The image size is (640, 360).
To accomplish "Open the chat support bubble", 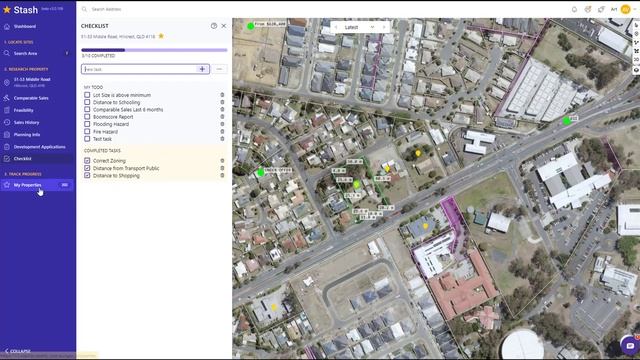I will pos(630,346).
